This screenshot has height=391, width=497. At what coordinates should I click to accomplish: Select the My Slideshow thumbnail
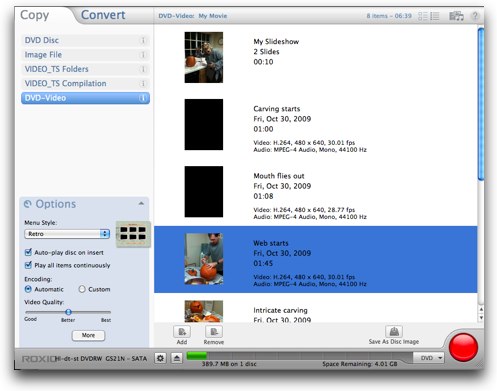[x=204, y=57]
